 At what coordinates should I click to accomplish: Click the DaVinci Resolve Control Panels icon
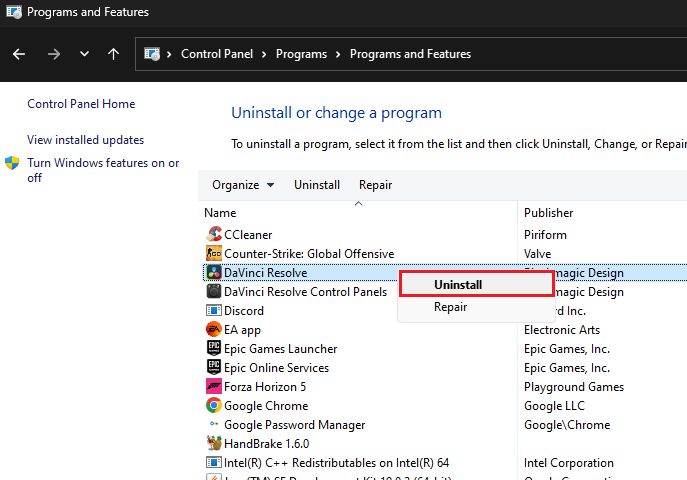point(213,292)
